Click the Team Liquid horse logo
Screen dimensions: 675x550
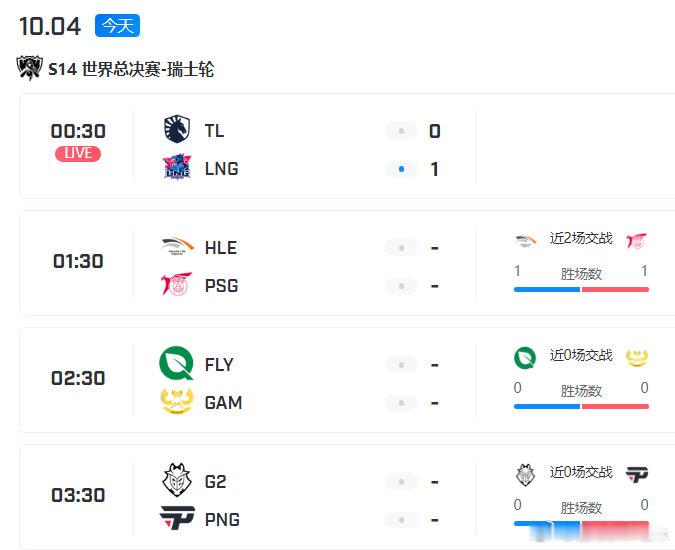(177, 129)
